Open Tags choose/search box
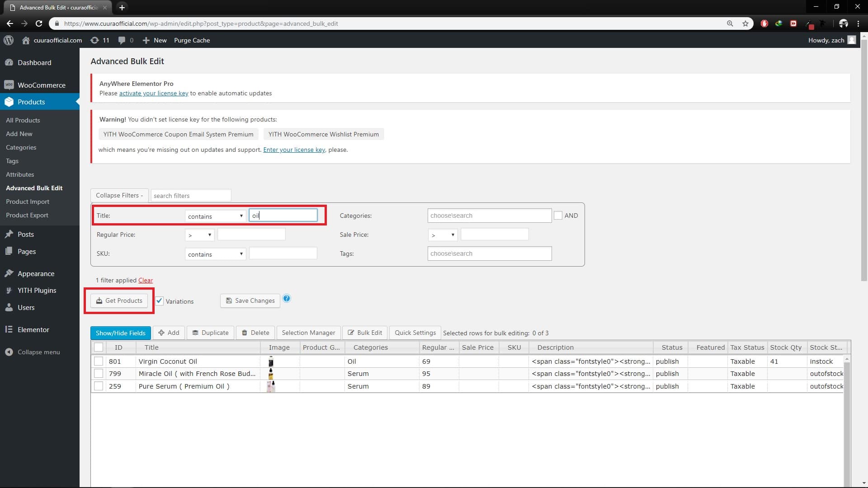The width and height of the screenshot is (868, 488). [490, 253]
